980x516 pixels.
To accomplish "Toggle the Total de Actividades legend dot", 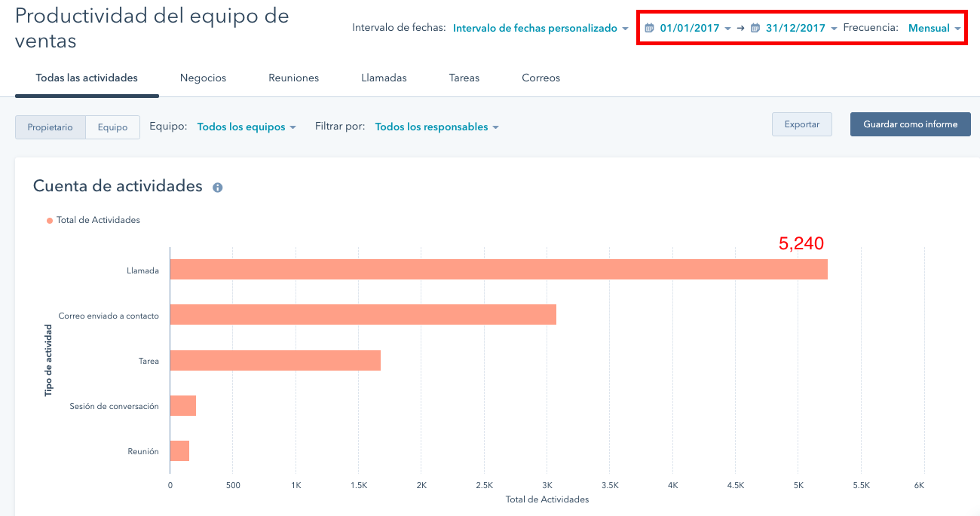I will tap(50, 221).
